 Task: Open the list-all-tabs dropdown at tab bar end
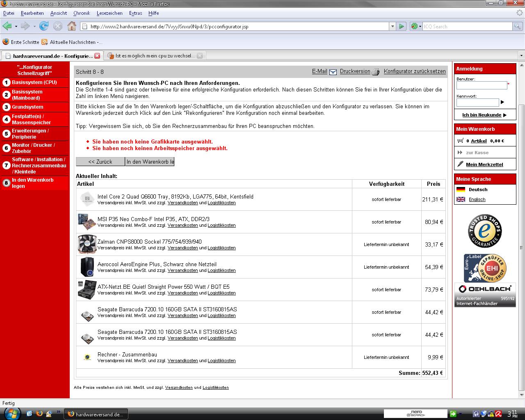pyautogui.click(x=521, y=56)
